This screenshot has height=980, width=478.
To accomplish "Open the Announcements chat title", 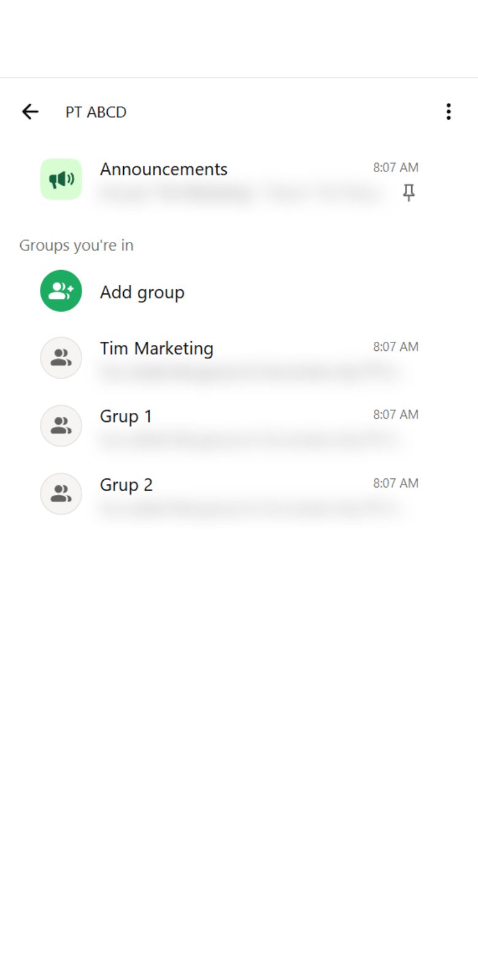I will [164, 169].
